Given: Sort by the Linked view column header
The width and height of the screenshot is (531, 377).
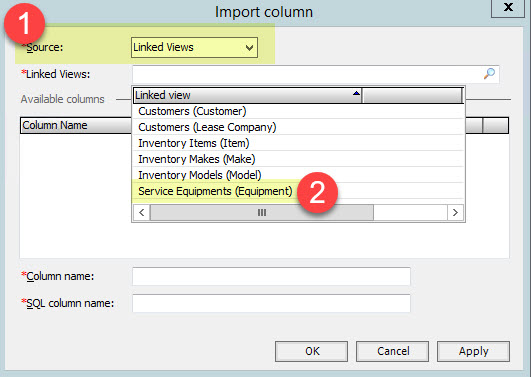Looking at the screenshot, I should tap(247, 95).
